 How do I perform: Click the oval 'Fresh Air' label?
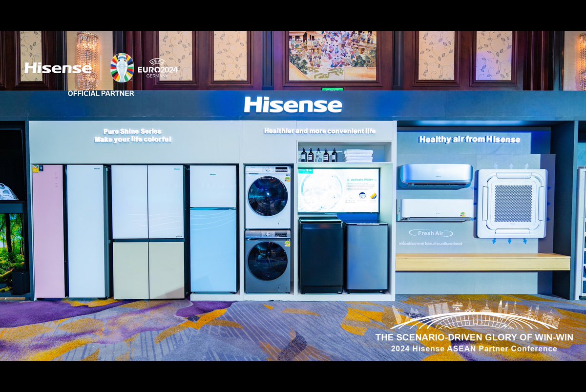(x=431, y=233)
